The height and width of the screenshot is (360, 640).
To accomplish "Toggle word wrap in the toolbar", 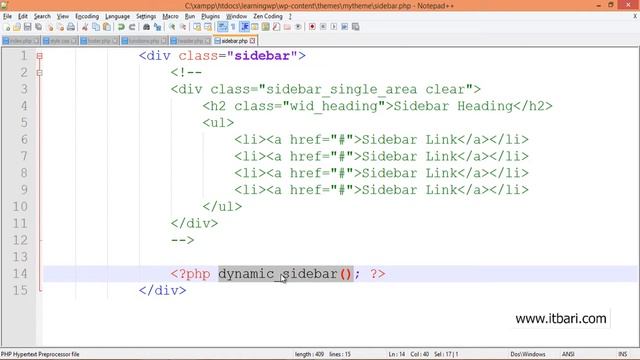I will (222, 27).
